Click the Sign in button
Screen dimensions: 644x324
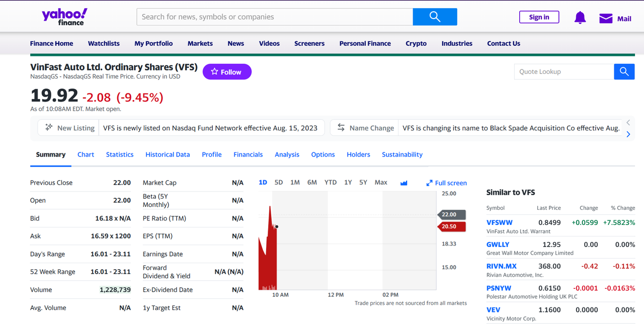tap(539, 17)
